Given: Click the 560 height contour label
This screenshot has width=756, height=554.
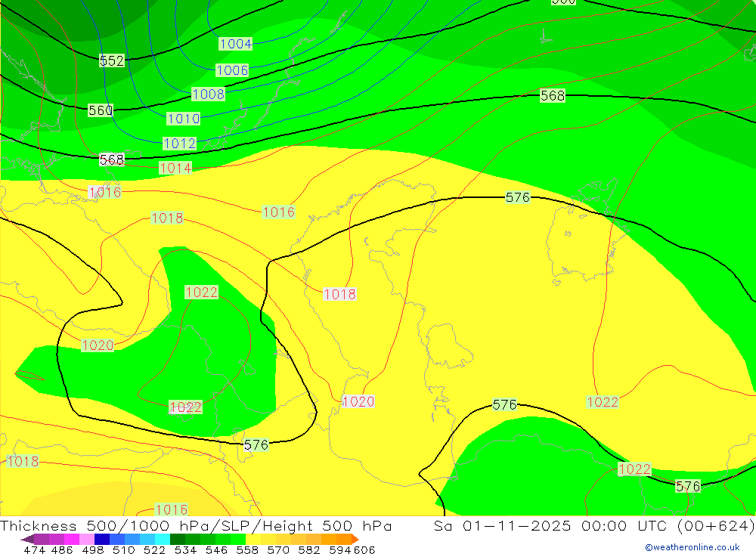Looking at the screenshot, I should [x=101, y=110].
